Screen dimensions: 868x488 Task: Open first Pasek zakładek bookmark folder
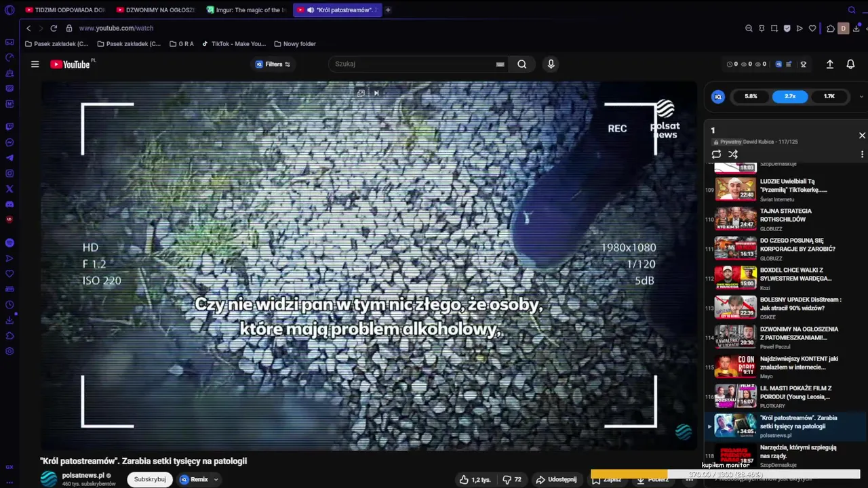tap(56, 44)
